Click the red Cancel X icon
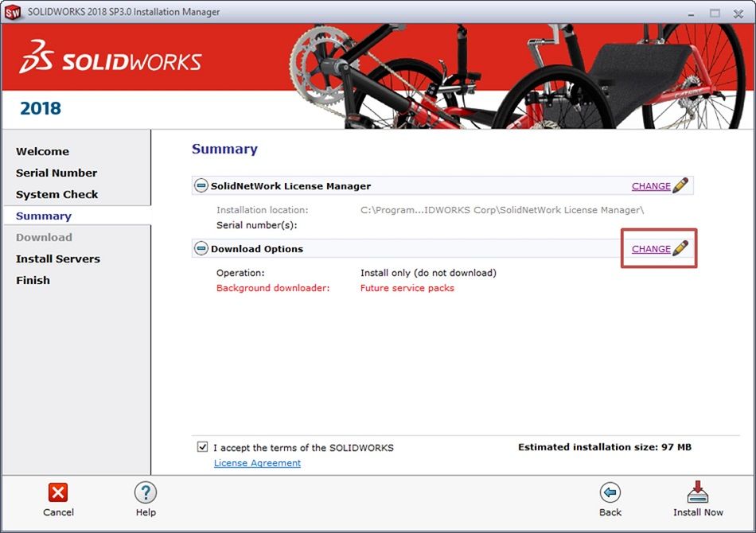The height and width of the screenshot is (533, 756). point(58,492)
